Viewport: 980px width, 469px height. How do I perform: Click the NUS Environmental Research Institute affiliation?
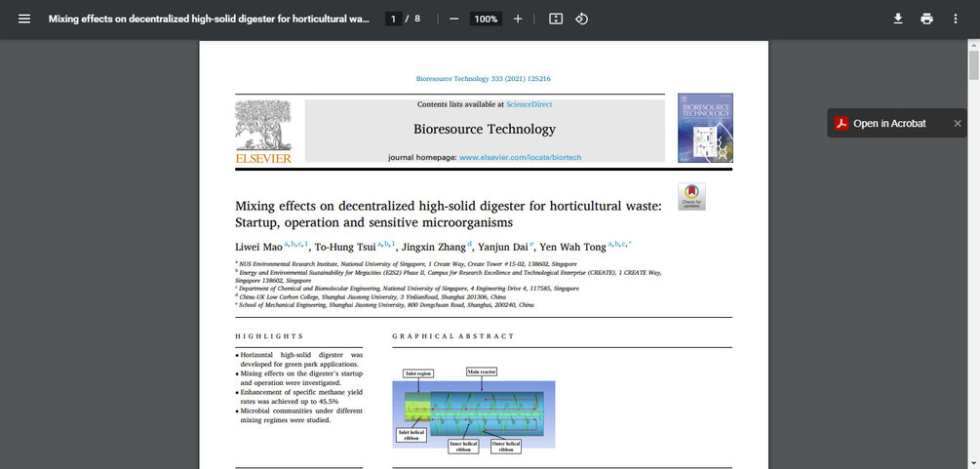coord(406,264)
